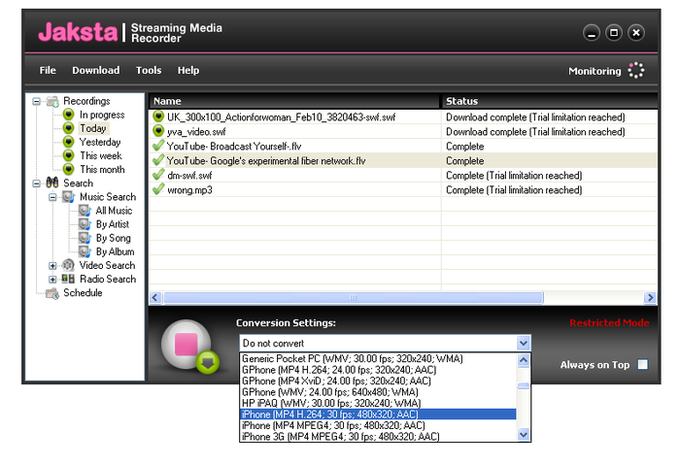
Task: Choose iPhone MP4 H.264 option
Action: [378, 414]
